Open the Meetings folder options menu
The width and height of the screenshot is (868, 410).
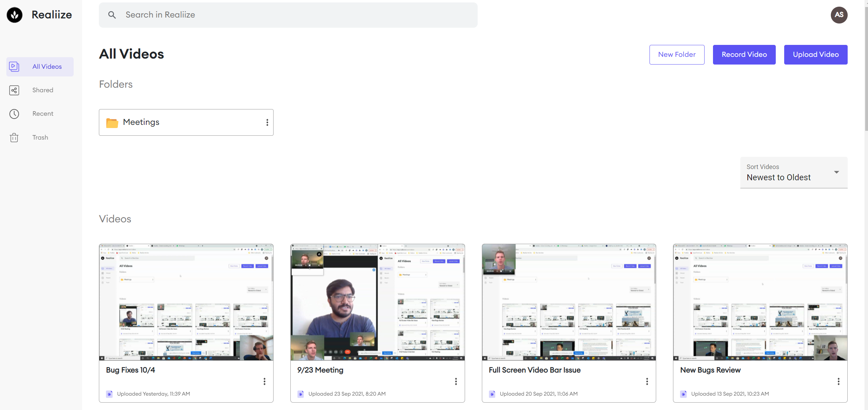267,122
